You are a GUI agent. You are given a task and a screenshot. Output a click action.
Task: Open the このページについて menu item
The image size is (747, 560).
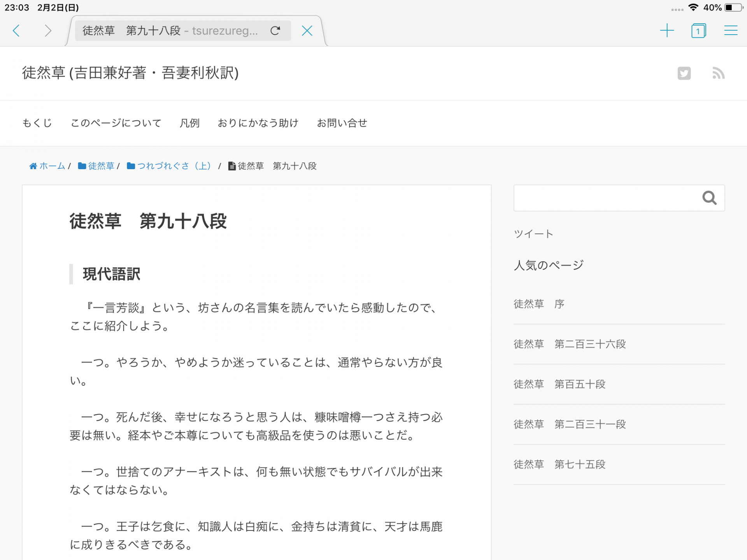116,123
